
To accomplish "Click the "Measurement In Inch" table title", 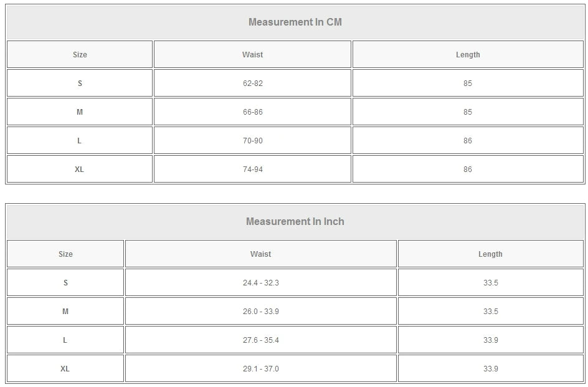I will coord(295,222).
